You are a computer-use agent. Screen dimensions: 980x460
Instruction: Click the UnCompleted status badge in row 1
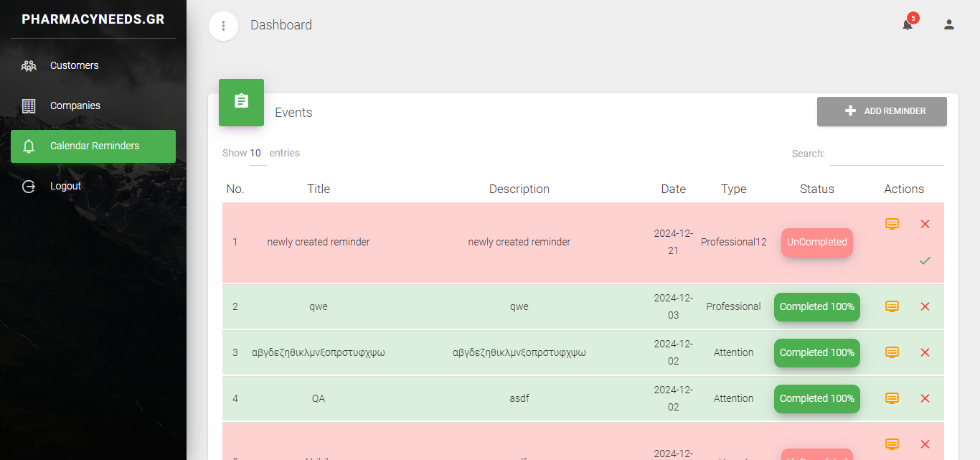816,243
